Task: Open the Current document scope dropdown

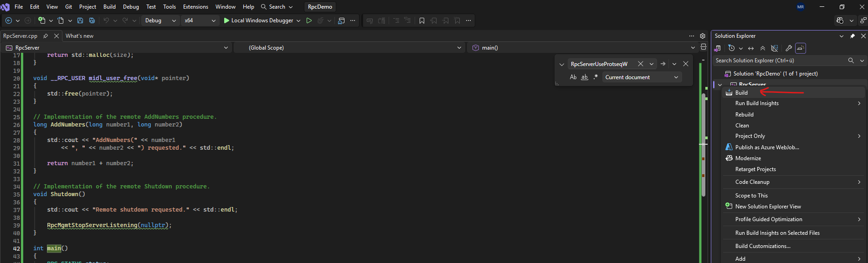Action: (642, 77)
